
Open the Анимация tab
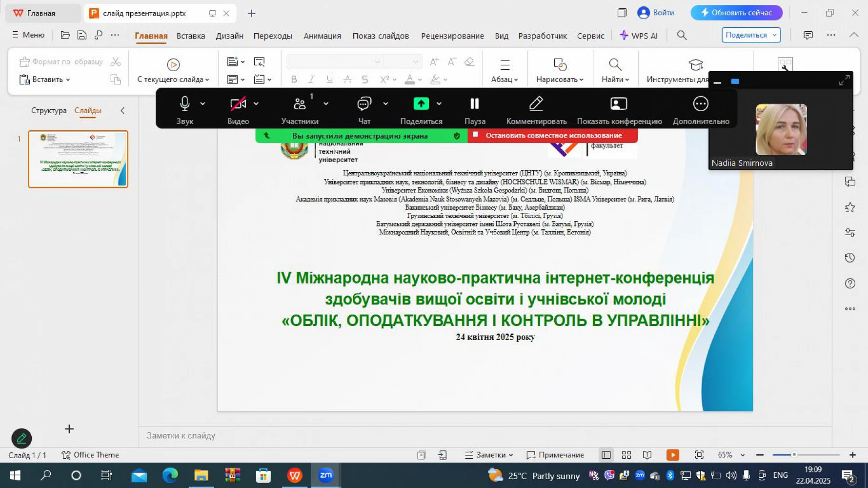tap(322, 36)
